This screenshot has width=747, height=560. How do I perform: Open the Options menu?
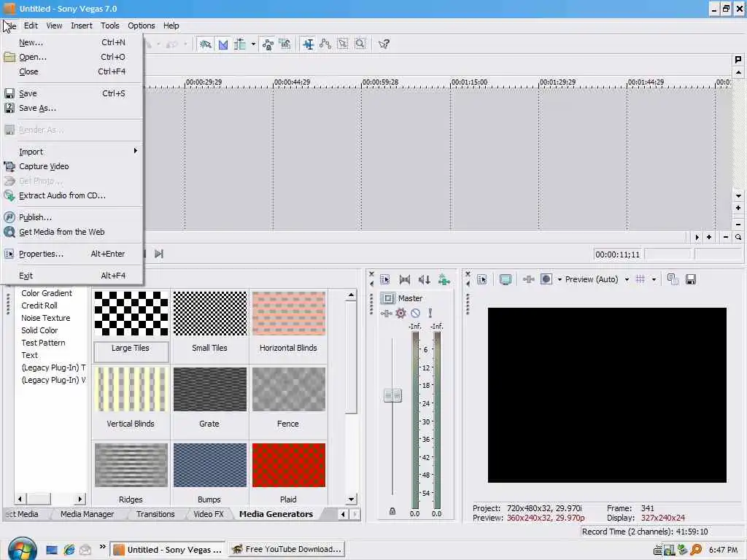[x=141, y=26]
